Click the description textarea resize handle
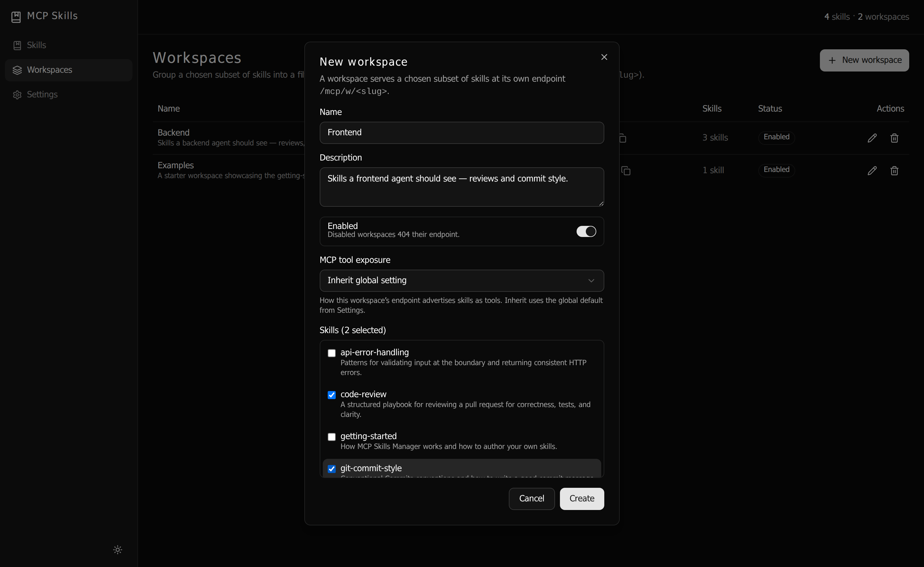Image resolution: width=924 pixels, height=567 pixels. tap(601, 203)
